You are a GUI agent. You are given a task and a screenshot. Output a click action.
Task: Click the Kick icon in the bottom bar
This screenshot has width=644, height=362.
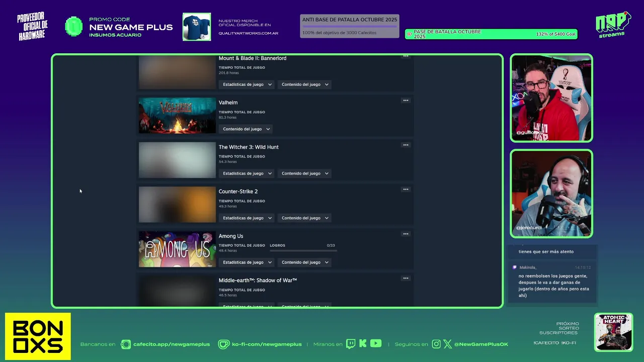point(363,344)
